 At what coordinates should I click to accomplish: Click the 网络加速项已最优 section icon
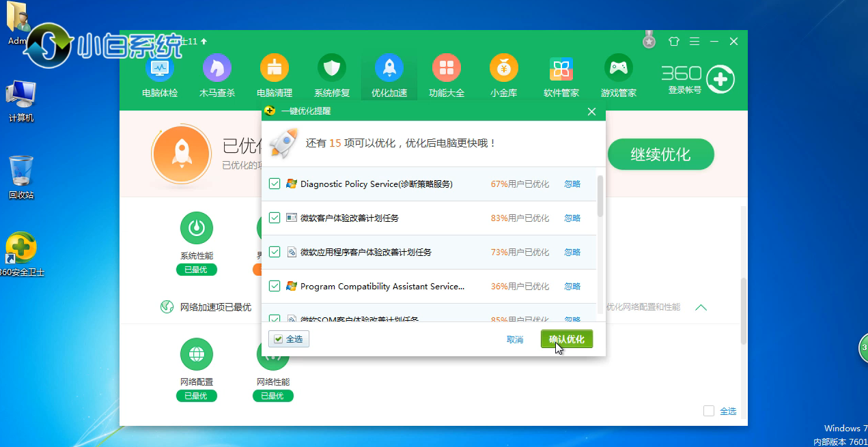(167, 307)
